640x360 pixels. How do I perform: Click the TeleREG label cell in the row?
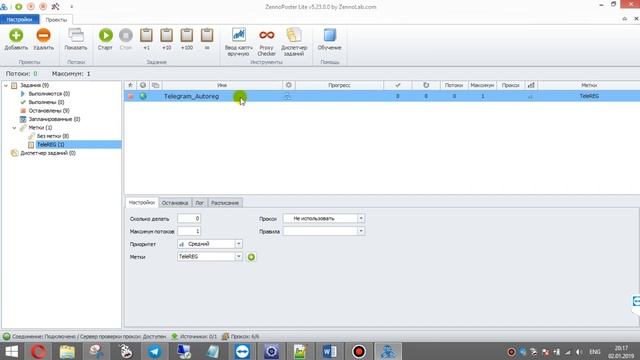pyautogui.click(x=589, y=96)
